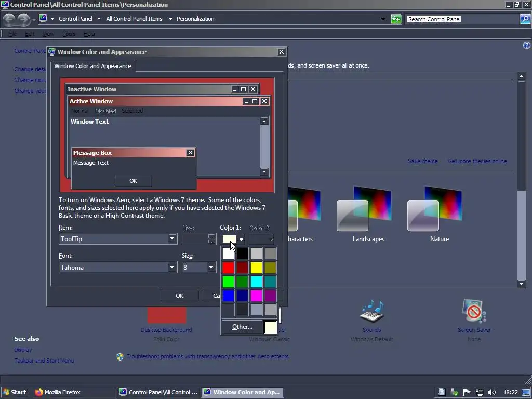Expand the Control Panel breadcrumb arrow
This screenshot has height=399, width=532.
coord(99,19)
